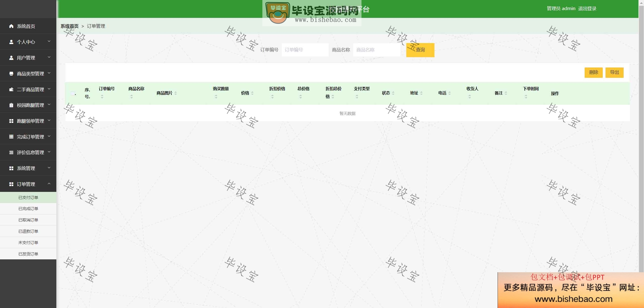The image size is (644, 308).
Task: Sort the table by 商品图片 column
Action: click(175, 93)
